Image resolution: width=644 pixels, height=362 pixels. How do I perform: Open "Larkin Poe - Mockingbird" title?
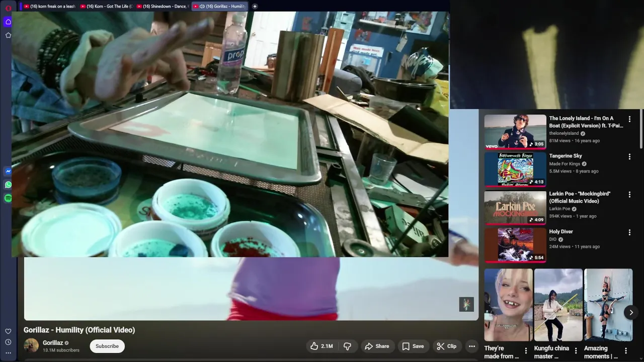[580, 197]
